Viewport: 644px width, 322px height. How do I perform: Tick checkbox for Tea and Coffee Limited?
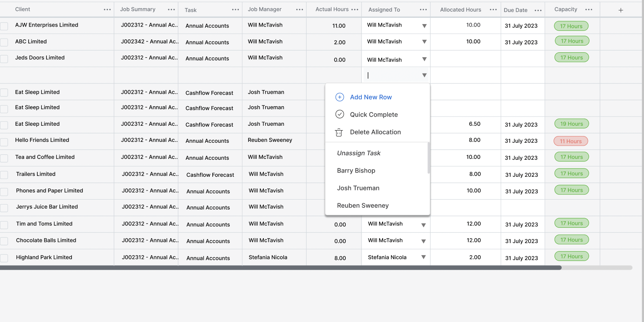click(x=4, y=158)
